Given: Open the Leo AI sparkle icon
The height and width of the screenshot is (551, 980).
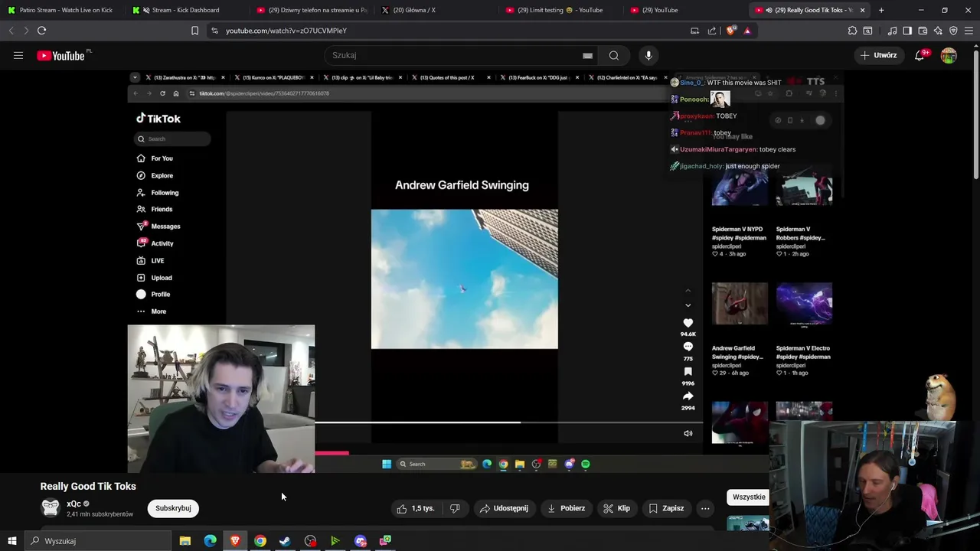Looking at the screenshot, I should (x=938, y=31).
